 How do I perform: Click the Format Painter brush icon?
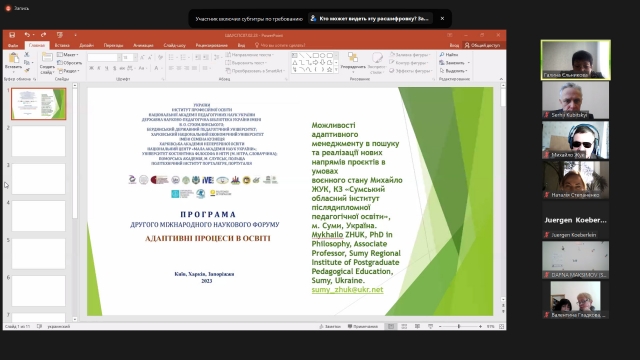(x=27, y=70)
